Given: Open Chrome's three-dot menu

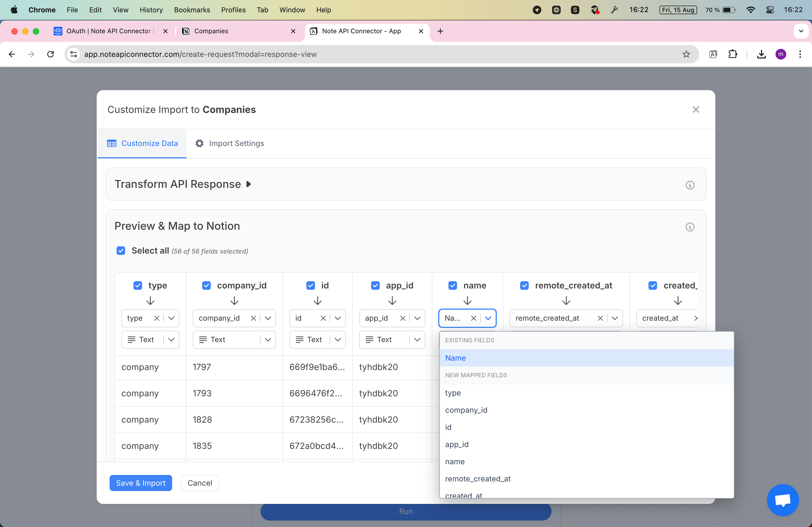Looking at the screenshot, I should pyautogui.click(x=800, y=54).
